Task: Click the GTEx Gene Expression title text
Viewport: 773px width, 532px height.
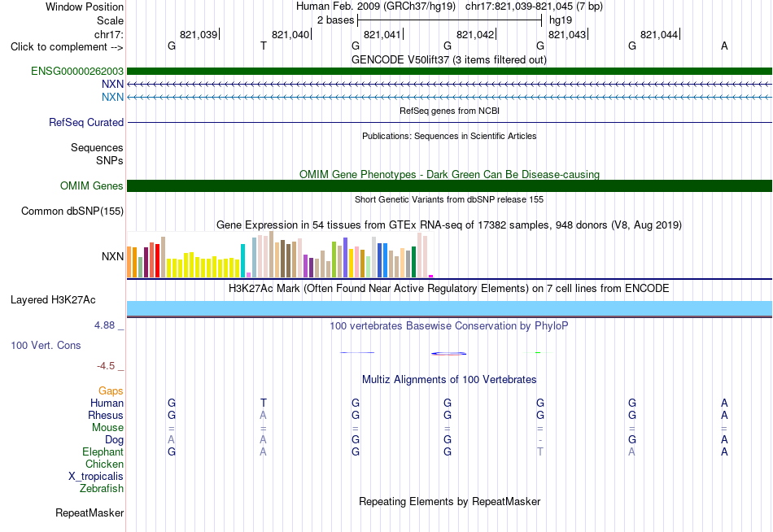Action: [x=449, y=225]
